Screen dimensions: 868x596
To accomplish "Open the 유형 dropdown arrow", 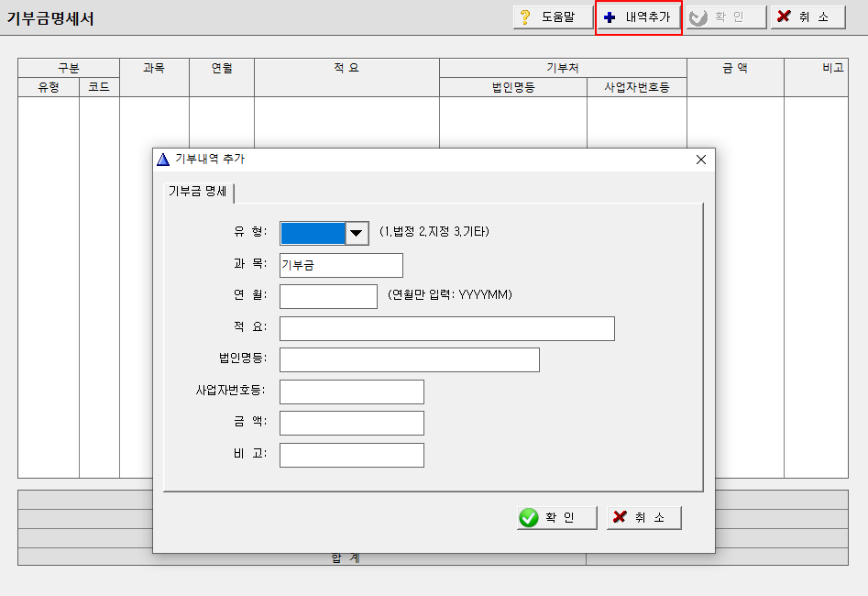I will pyautogui.click(x=357, y=233).
